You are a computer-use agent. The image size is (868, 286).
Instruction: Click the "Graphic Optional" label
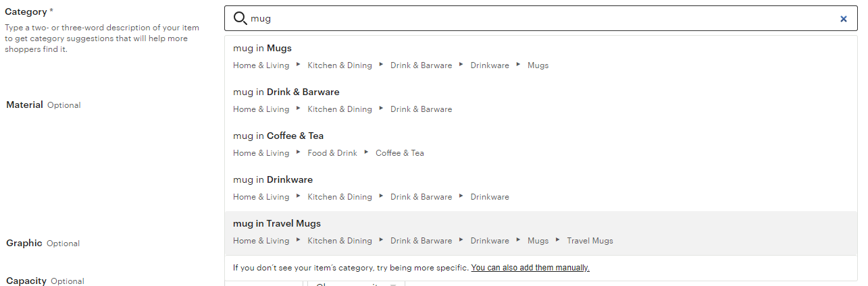(43, 243)
